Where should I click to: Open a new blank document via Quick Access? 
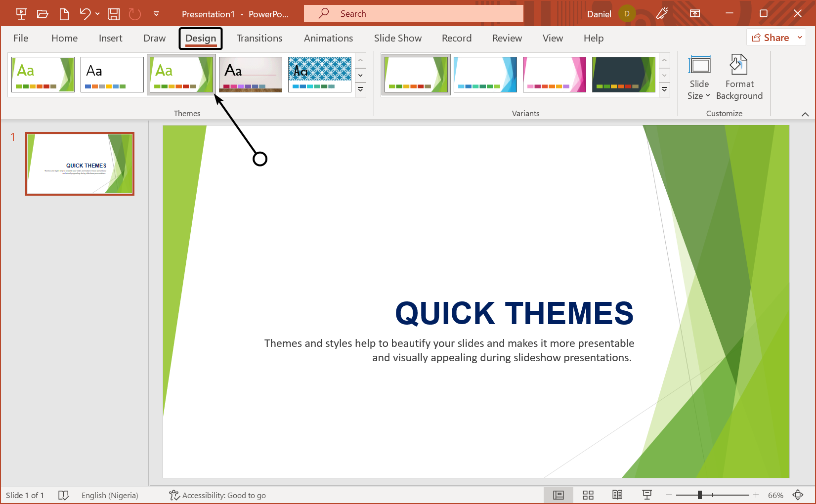pyautogui.click(x=64, y=13)
